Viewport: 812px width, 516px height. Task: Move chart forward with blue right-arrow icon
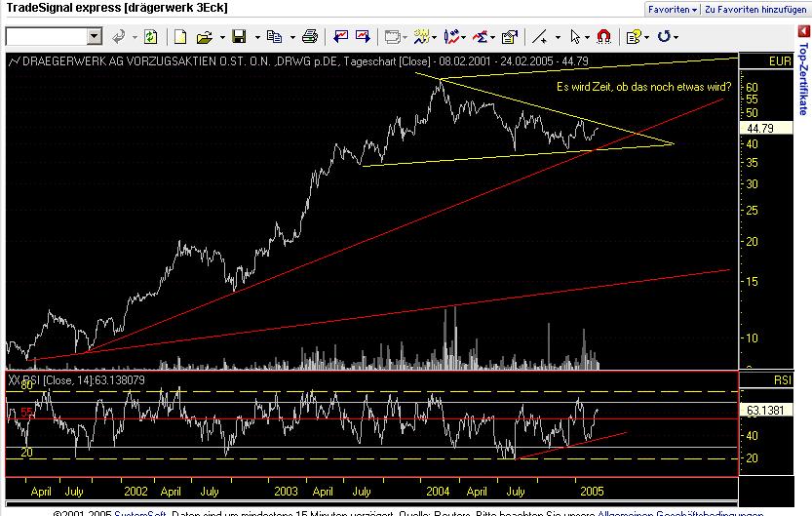363,37
